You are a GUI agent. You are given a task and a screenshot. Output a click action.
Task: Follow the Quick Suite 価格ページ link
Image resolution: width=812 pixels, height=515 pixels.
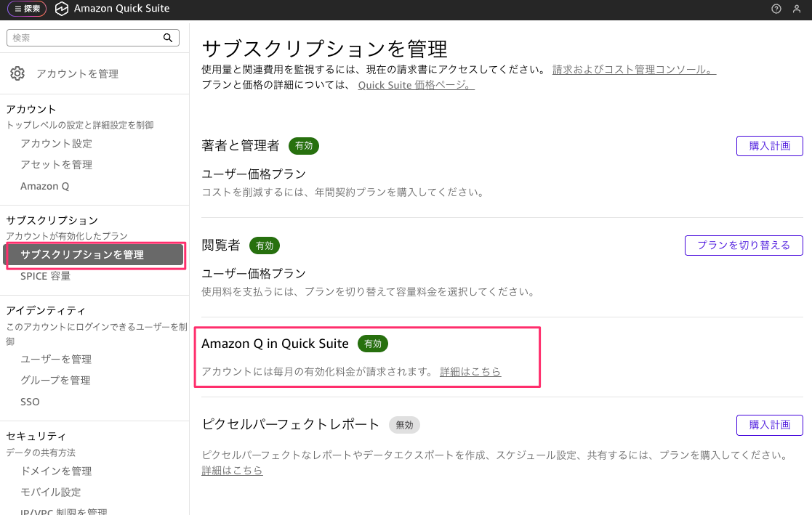click(417, 85)
